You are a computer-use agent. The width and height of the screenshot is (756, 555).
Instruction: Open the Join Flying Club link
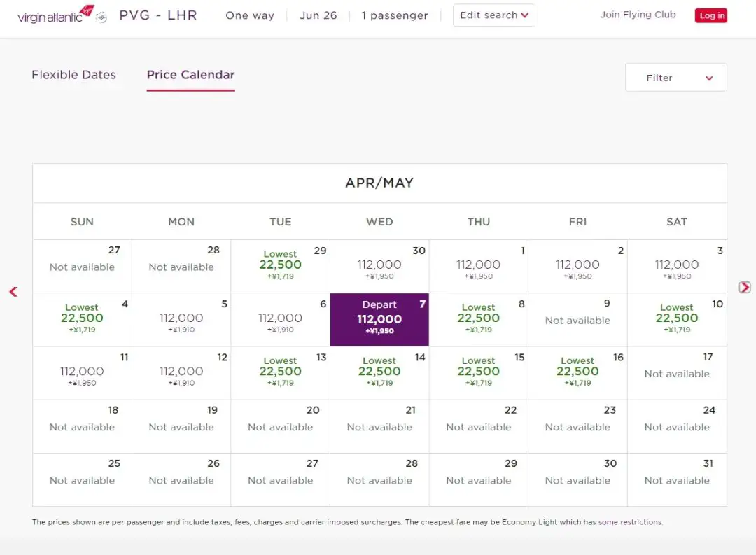coord(638,15)
